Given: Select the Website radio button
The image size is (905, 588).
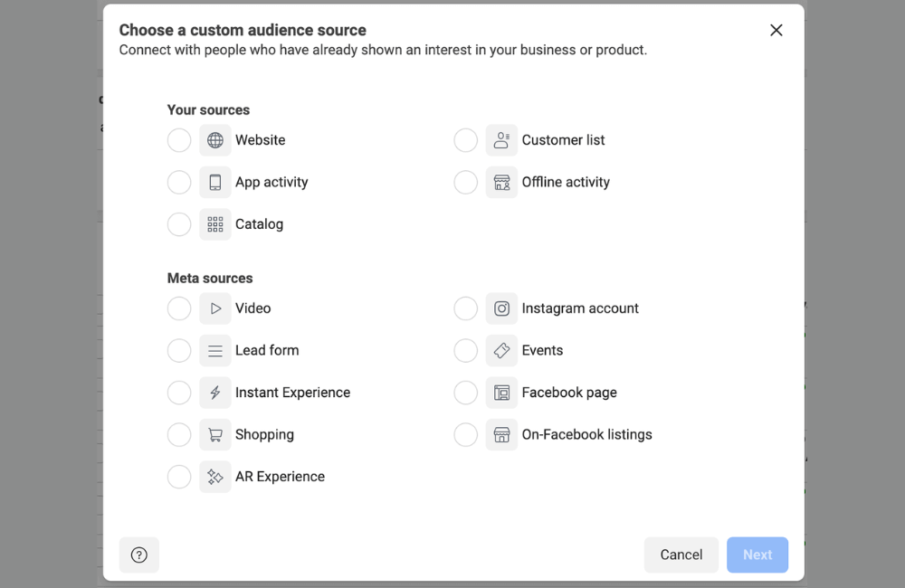Looking at the screenshot, I should (x=179, y=140).
